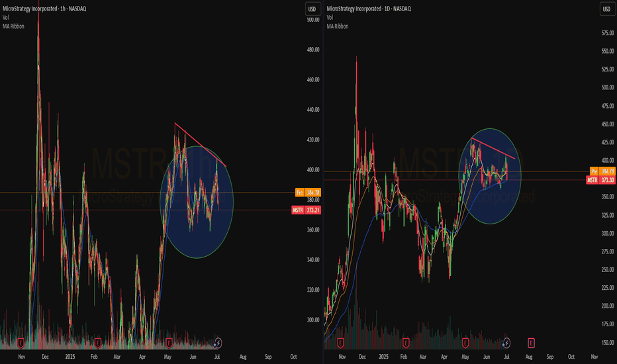Screen dimensions: 617x364
Task: Select the MA Ribbon legend on 1h chart
Action: [x=13, y=26]
